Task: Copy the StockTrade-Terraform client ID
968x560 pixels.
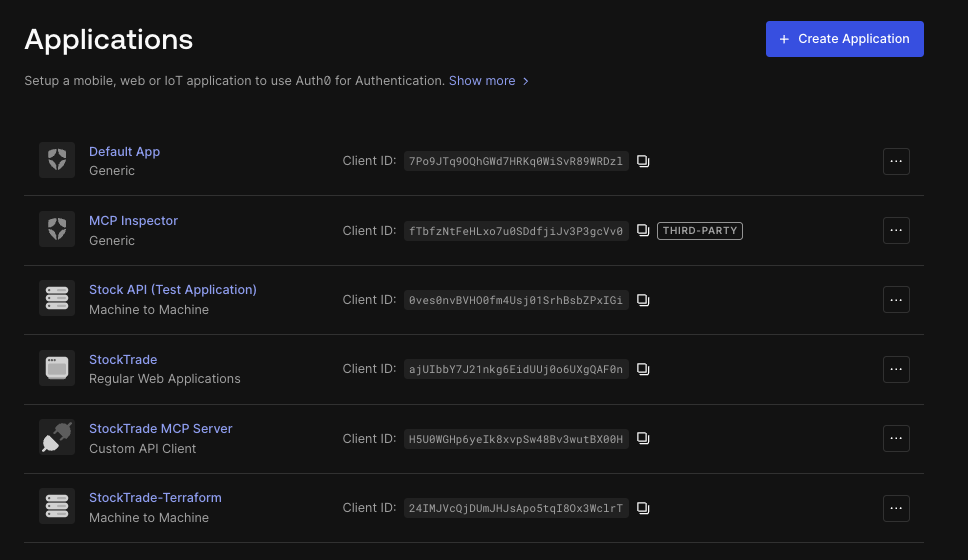Action: (x=643, y=508)
